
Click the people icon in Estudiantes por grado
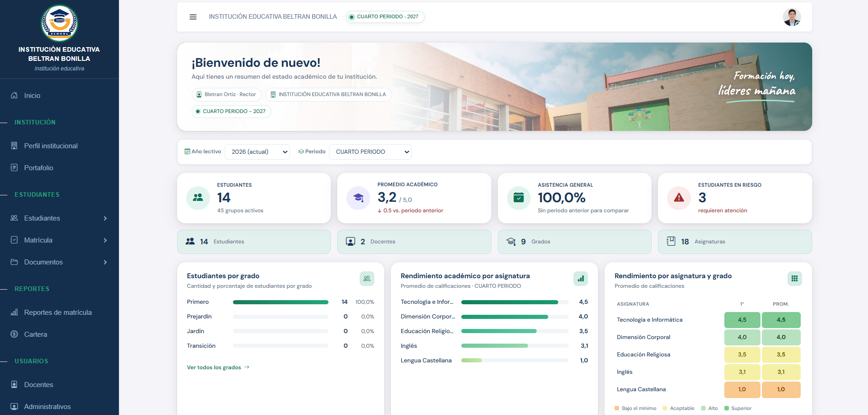click(367, 278)
